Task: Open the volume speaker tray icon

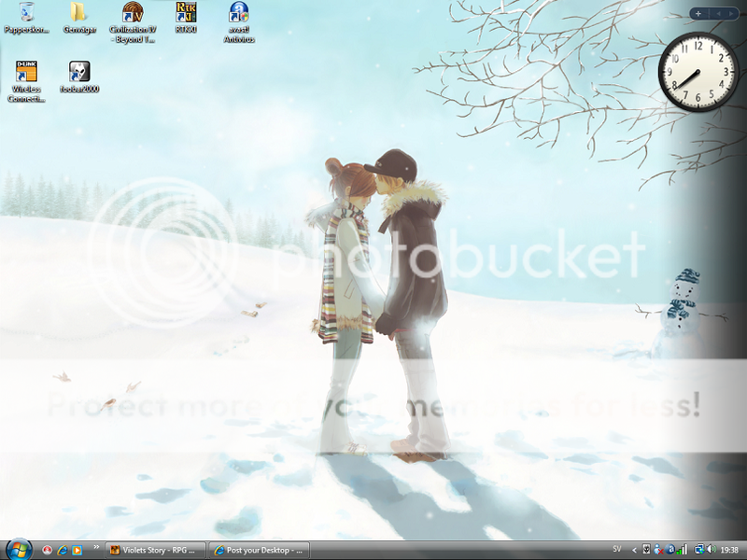Action: coord(711,550)
